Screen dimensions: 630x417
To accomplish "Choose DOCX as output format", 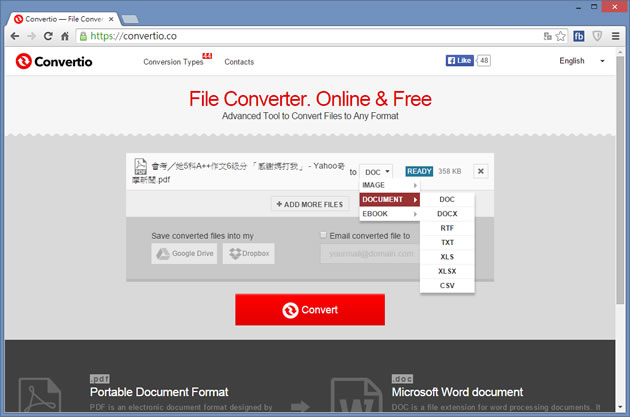I will point(447,214).
